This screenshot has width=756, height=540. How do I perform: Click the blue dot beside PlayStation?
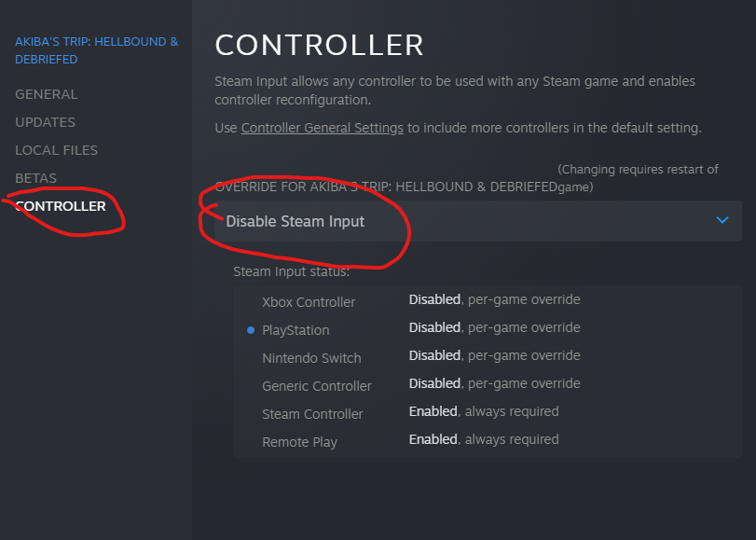251,330
